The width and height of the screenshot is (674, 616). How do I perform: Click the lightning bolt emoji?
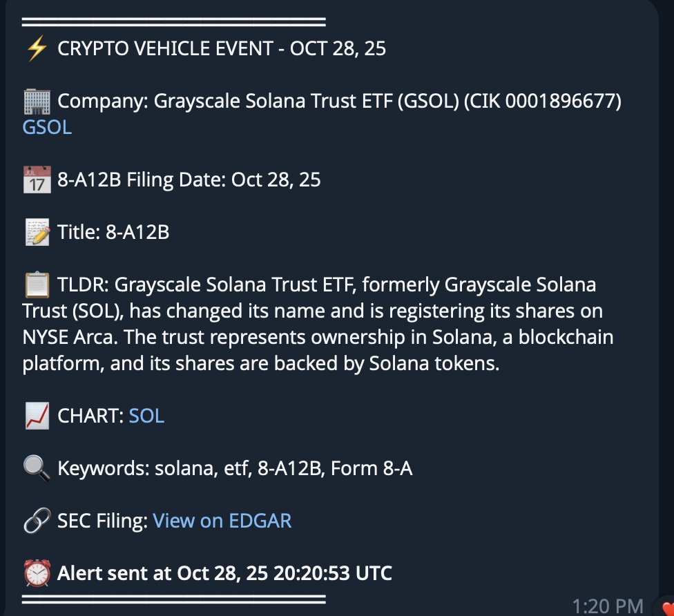pyautogui.click(x=36, y=49)
